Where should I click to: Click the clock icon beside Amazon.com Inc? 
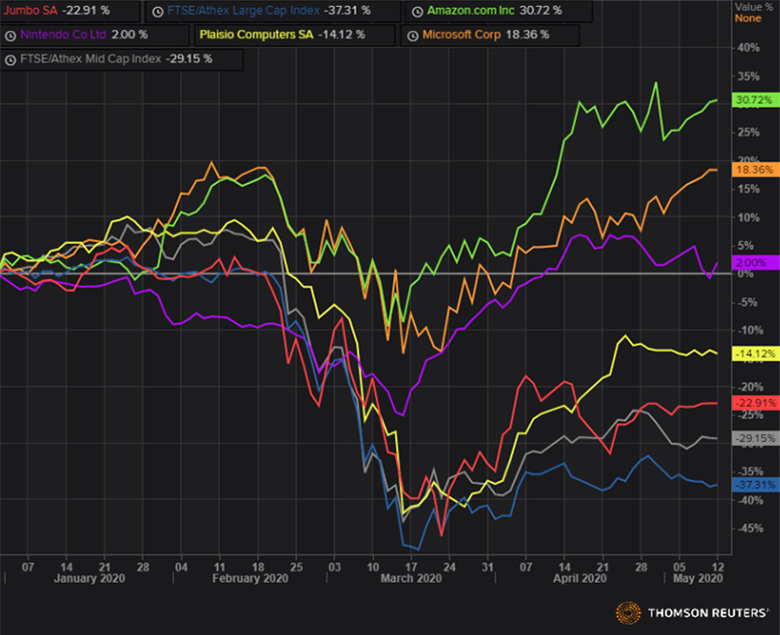417,12
